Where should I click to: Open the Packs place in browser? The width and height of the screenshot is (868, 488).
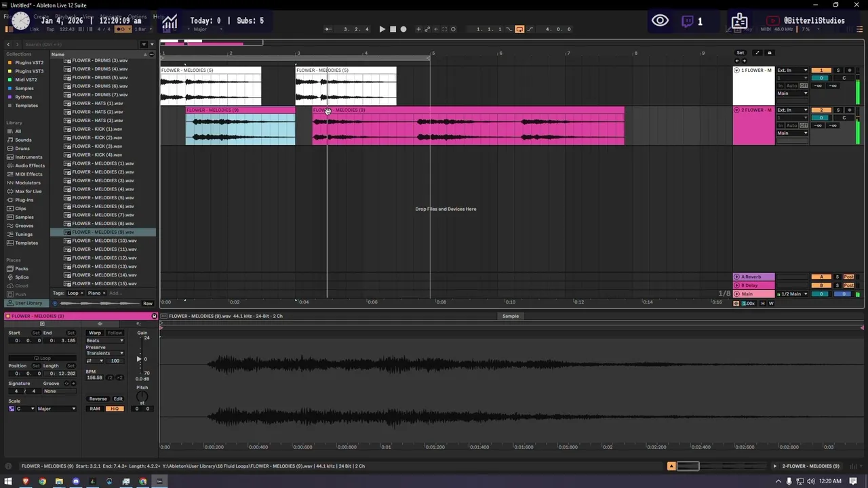click(21, 268)
